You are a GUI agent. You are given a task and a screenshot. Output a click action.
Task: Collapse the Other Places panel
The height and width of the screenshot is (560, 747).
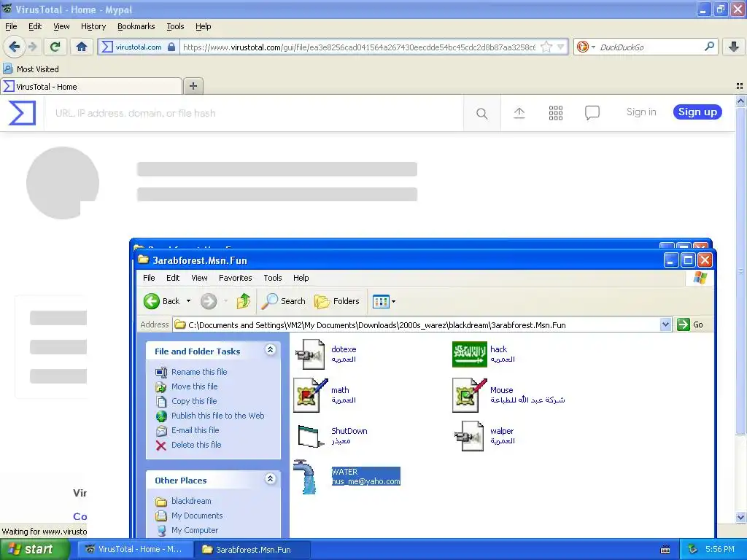pos(270,478)
